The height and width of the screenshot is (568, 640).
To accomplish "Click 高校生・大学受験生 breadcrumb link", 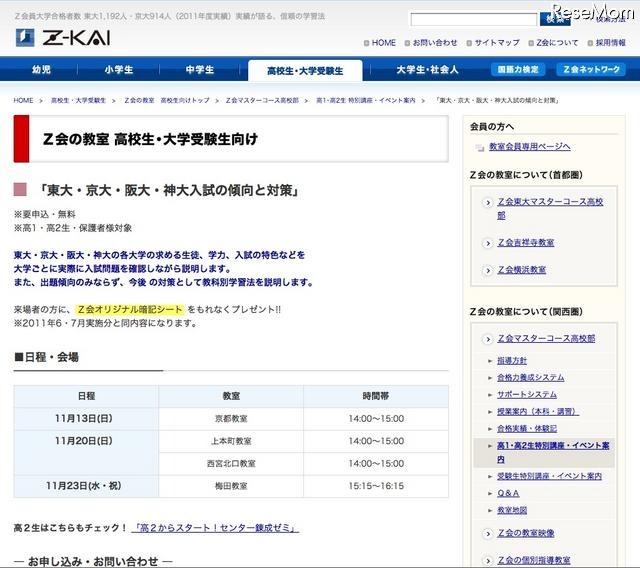I will click(x=78, y=100).
